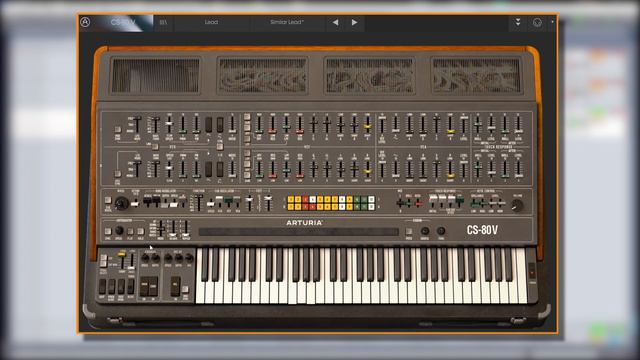The height and width of the screenshot is (360, 640).
Task: Open the 'Similar Lead*' preset name list
Action: tap(287, 22)
